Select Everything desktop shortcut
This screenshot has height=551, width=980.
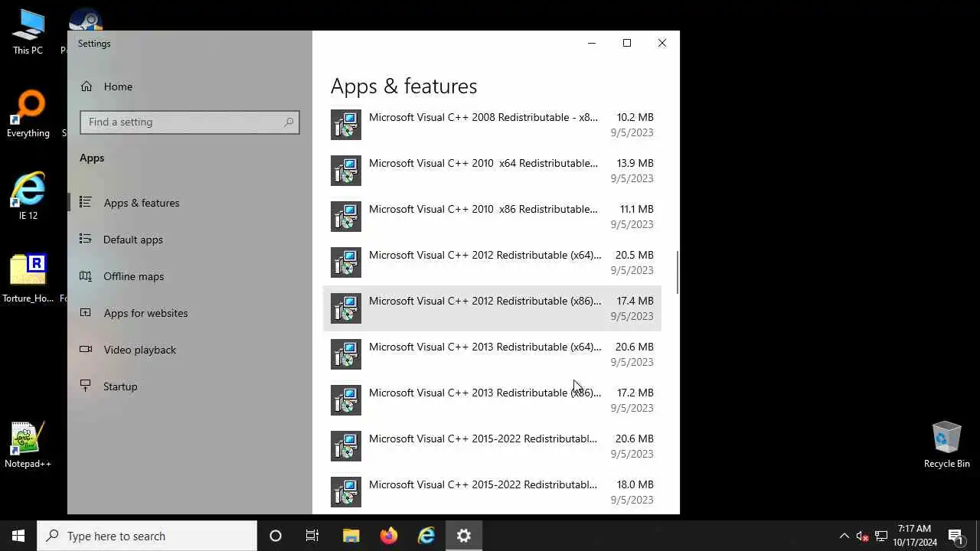(x=28, y=115)
